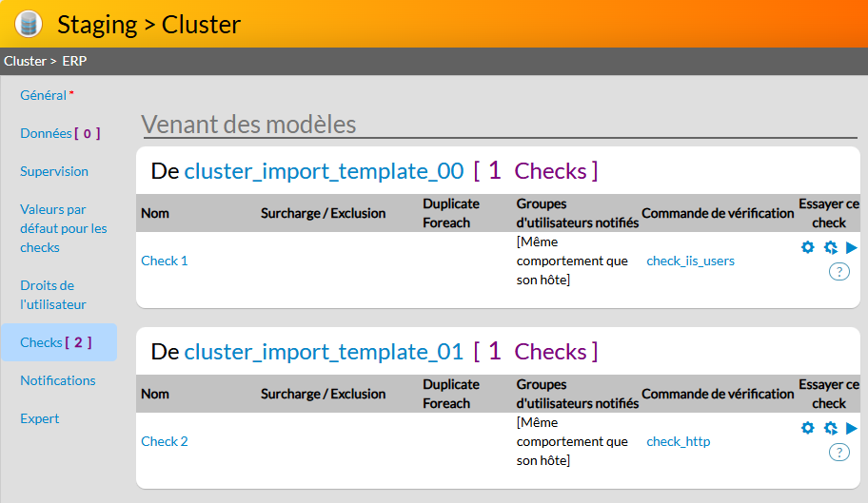
Task: Click the gear icon for Check 1
Action: [808, 247]
